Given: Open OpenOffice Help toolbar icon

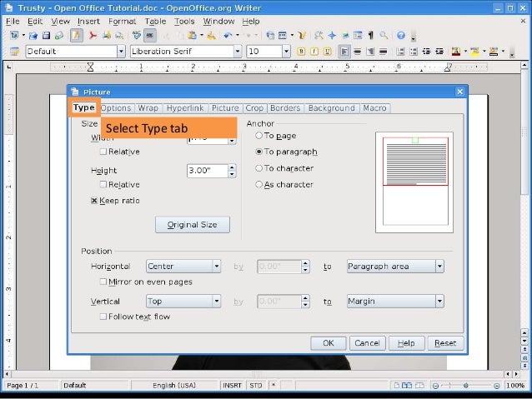Looking at the screenshot, I should click(x=401, y=36).
